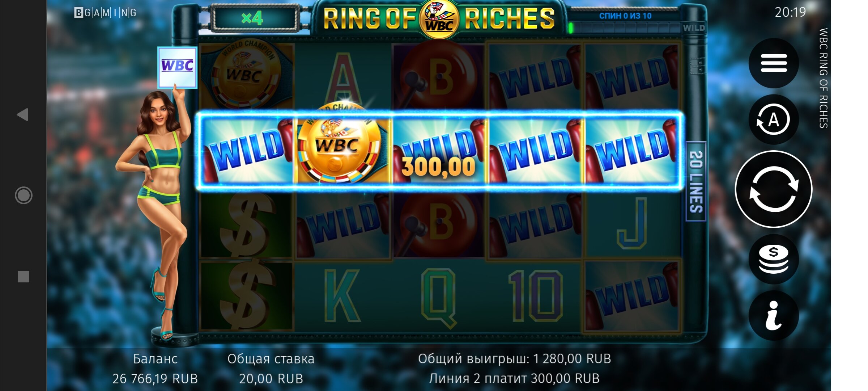Tap the Android back triangle button
The image size is (868, 391).
tap(23, 114)
